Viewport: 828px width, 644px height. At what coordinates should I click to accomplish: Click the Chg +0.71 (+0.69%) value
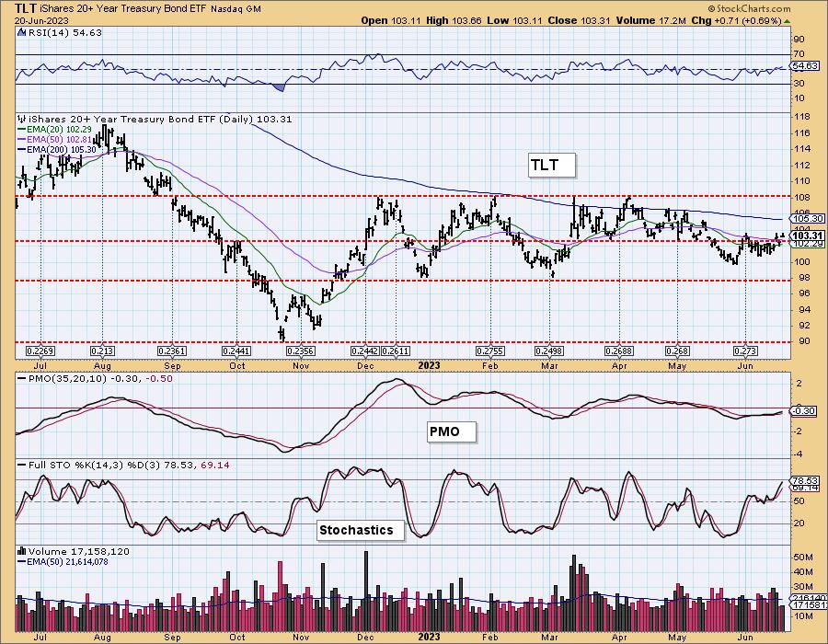(736, 20)
